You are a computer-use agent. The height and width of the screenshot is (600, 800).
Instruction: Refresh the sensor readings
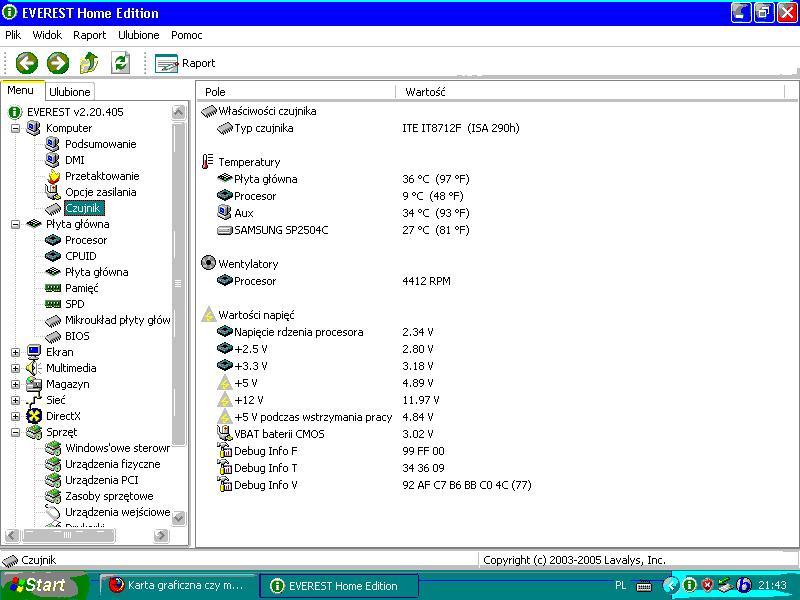pos(120,63)
